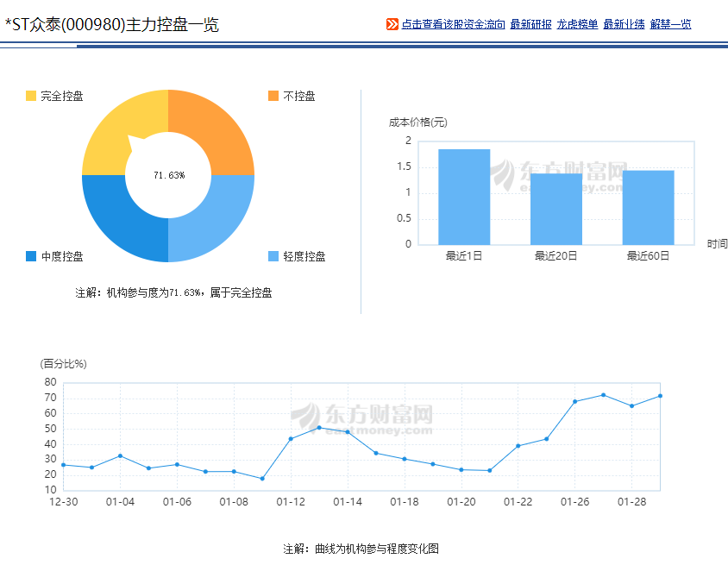This screenshot has width=728, height=565.
Task: Open the 点击查看该股资金流向 link
Action: 453,24
